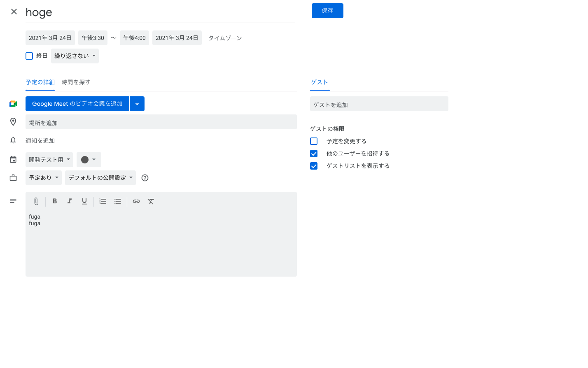The width and height of the screenshot is (588, 368).
Task: Insert a numbered list
Action: [x=103, y=201]
